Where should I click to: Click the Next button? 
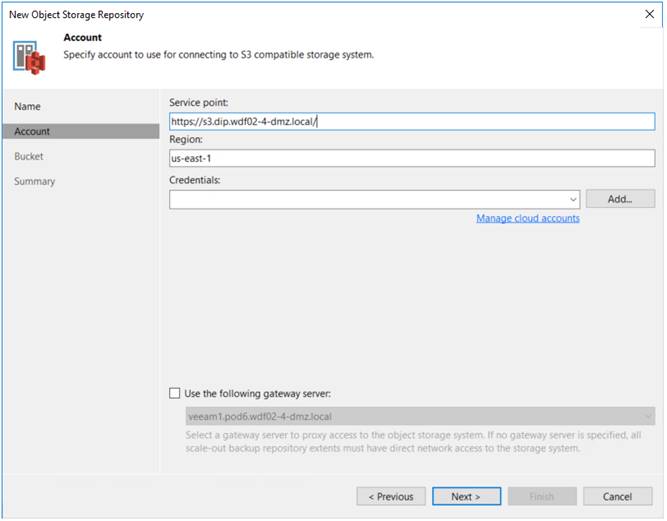(468, 498)
